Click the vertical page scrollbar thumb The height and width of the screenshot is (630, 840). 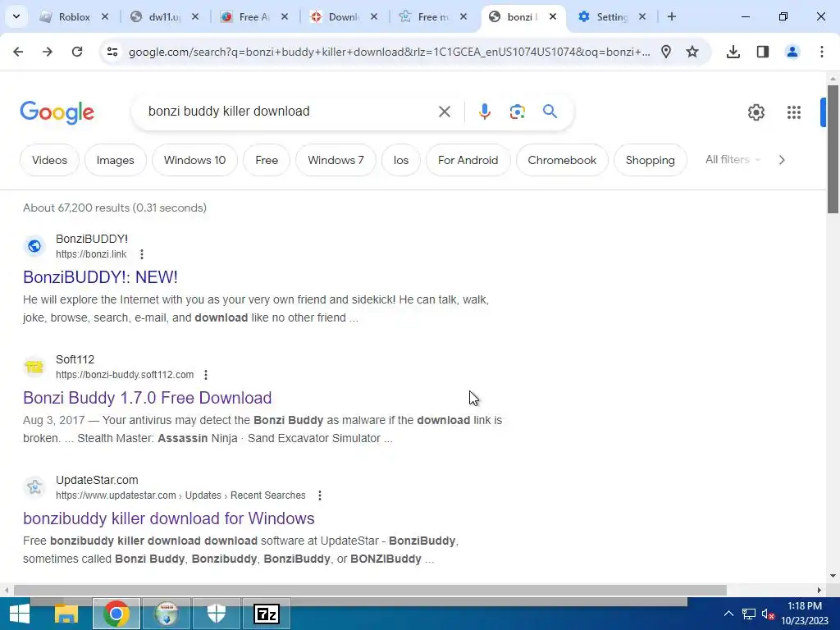tap(833, 148)
